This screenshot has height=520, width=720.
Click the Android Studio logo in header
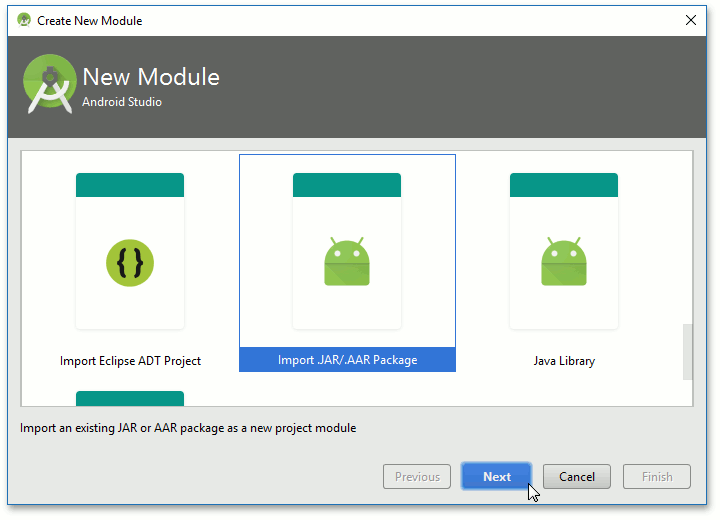coord(50,84)
